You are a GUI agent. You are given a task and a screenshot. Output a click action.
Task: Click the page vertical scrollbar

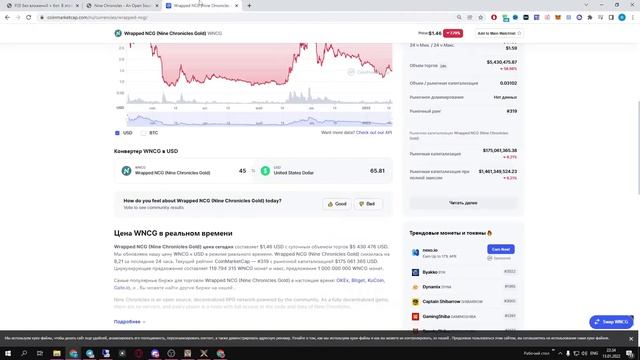[x=638, y=148]
